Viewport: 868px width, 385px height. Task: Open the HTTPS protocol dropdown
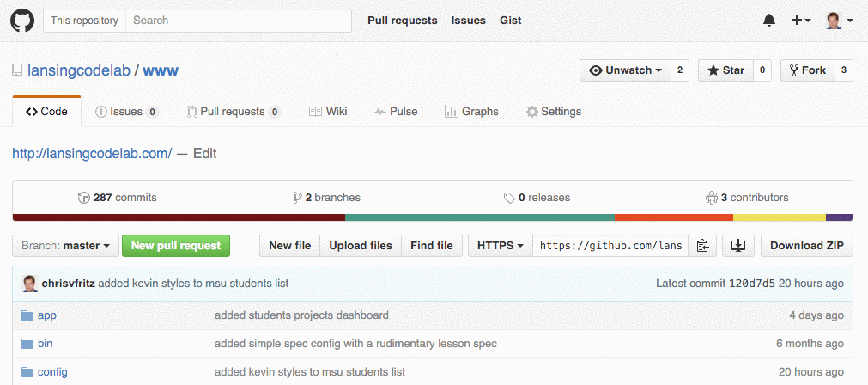pyautogui.click(x=501, y=246)
